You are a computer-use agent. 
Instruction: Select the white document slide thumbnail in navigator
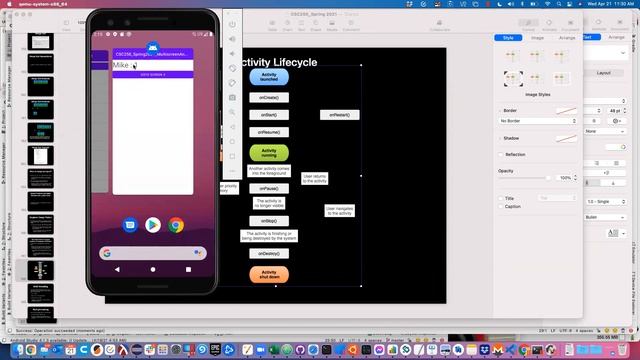click(40, 156)
